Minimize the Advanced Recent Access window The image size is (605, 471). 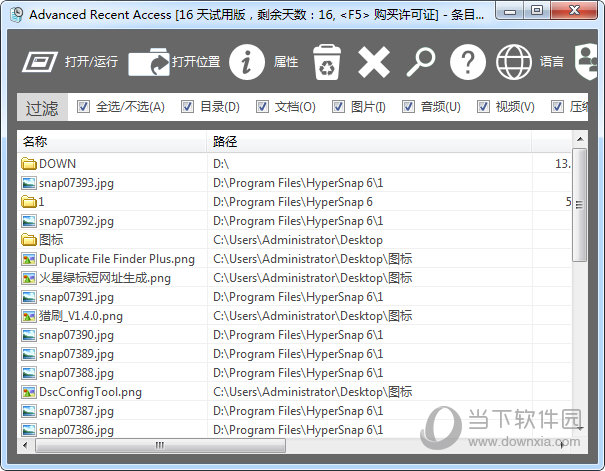510,11
